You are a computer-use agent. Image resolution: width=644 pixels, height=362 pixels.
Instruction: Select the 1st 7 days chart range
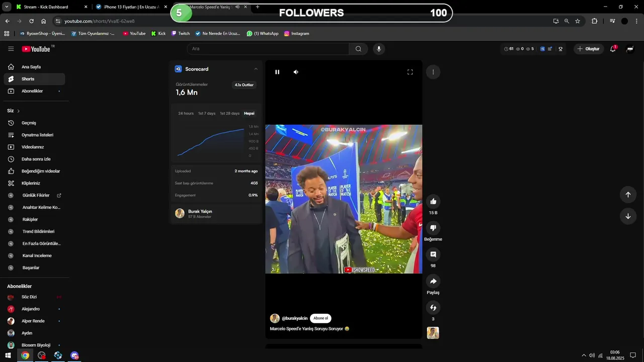tap(207, 113)
